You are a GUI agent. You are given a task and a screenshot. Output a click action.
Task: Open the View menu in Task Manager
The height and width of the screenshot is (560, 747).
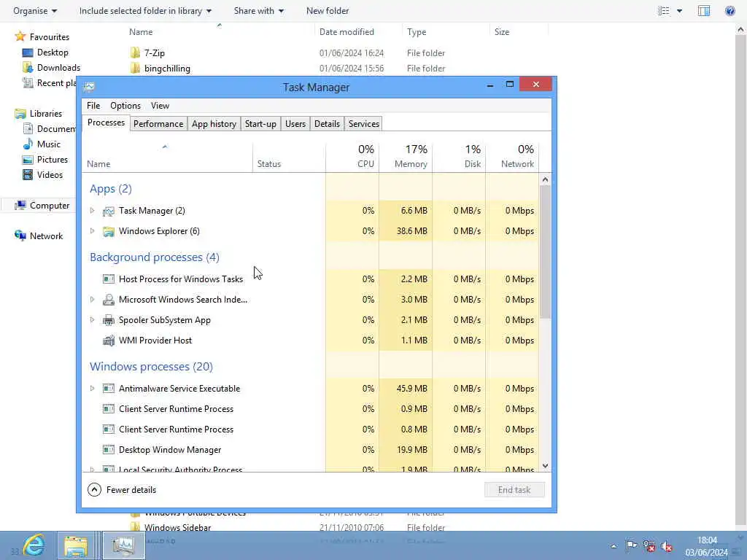coord(160,106)
